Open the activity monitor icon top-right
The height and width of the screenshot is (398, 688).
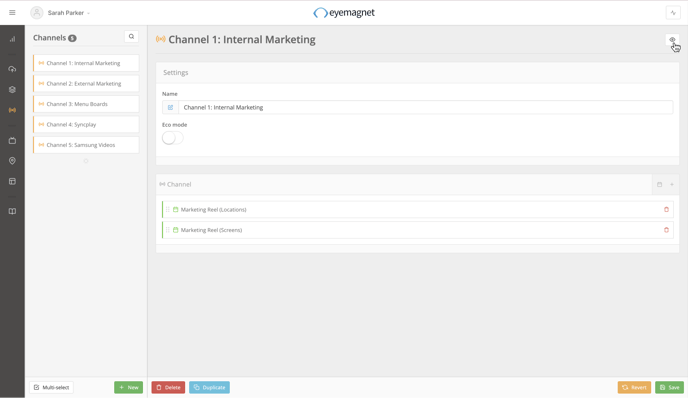click(x=673, y=13)
